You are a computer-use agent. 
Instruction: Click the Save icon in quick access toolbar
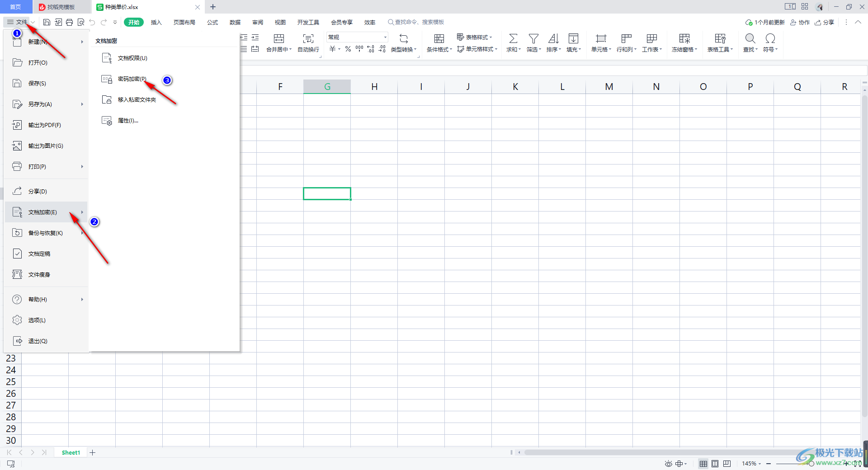point(47,22)
